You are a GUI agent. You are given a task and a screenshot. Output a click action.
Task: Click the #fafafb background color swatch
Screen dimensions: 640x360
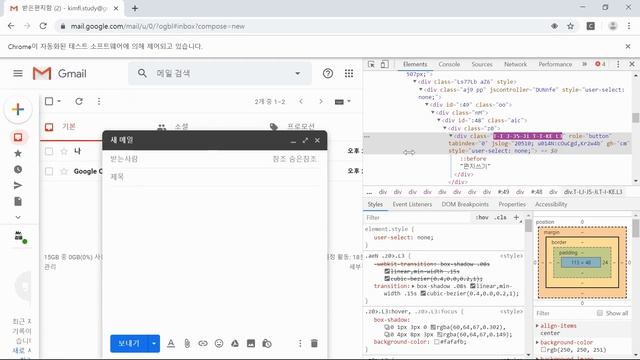(x=437, y=342)
